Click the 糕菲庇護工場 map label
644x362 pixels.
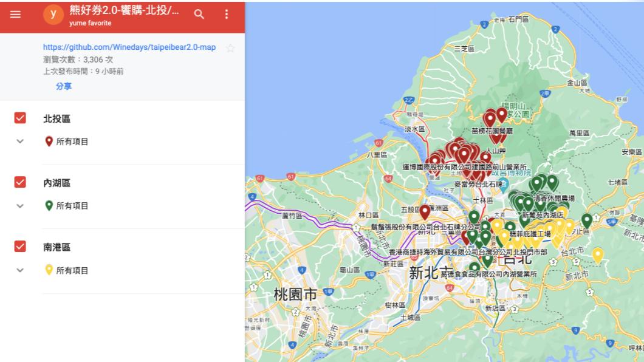coord(530,234)
